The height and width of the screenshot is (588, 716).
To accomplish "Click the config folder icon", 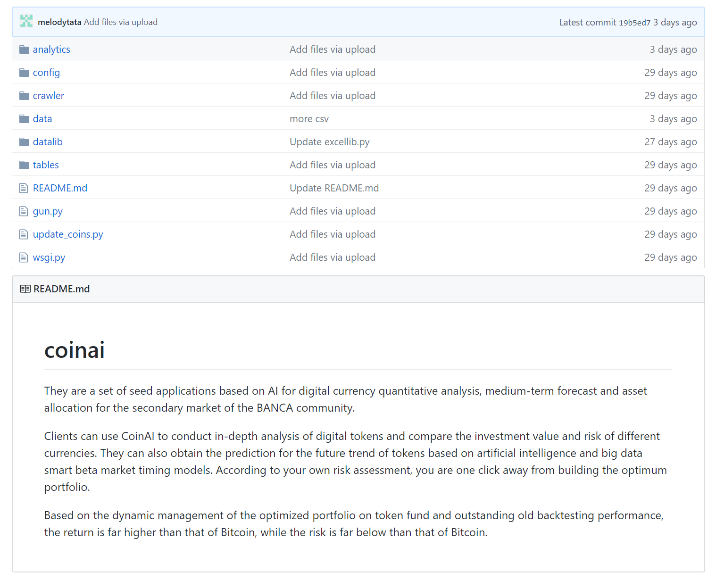I will tap(24, 73).
